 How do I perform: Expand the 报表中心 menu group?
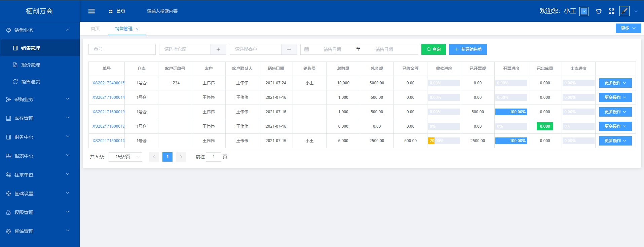[x=40, y=156]
